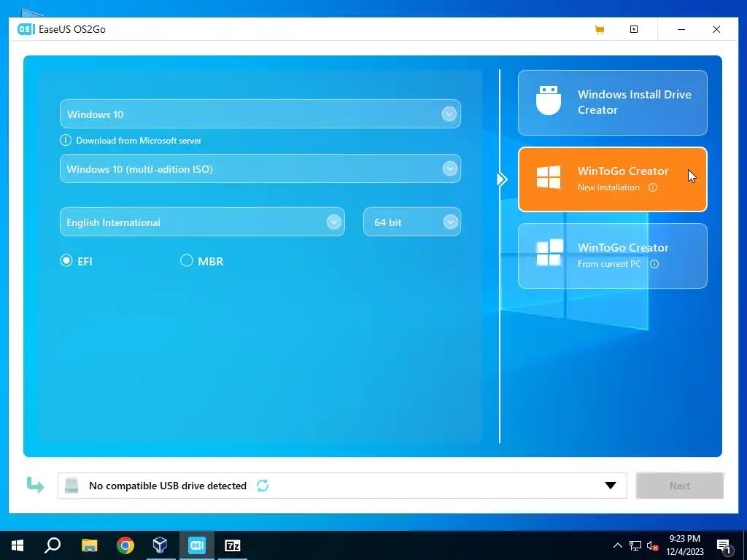Screen dimensions: 747x560
Task: Click the EaseUS OS2Go logo icon
Action: coord(26,29)
